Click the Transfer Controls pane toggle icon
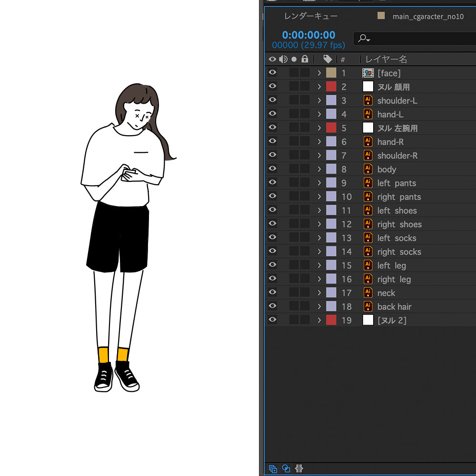 286,468
